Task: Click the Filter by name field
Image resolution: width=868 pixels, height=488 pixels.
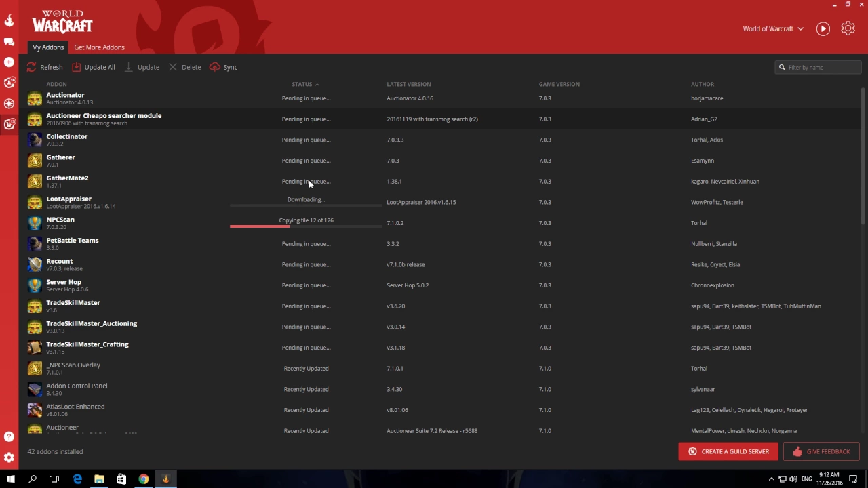Action: pyautogui.click(x=818, y=67)
